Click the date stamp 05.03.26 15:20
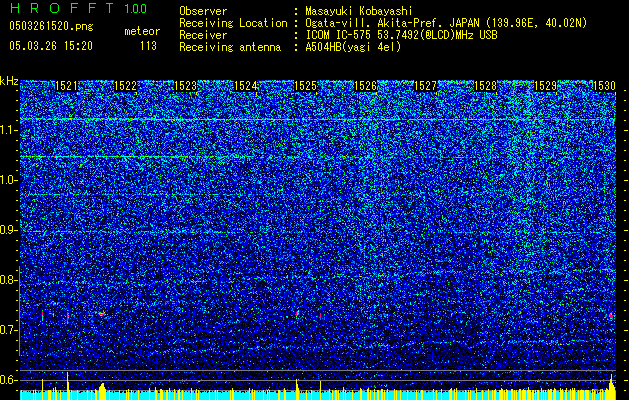 [x=51, y=46]
